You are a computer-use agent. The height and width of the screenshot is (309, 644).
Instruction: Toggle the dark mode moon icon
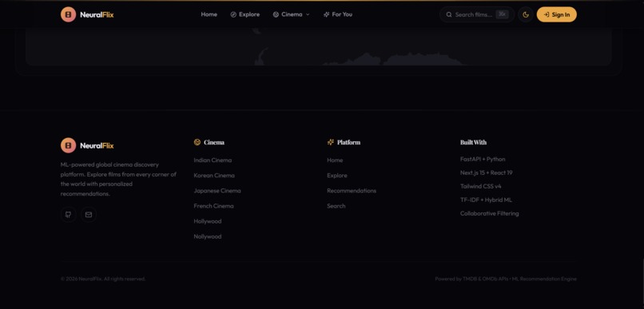[x=525, y=15]
